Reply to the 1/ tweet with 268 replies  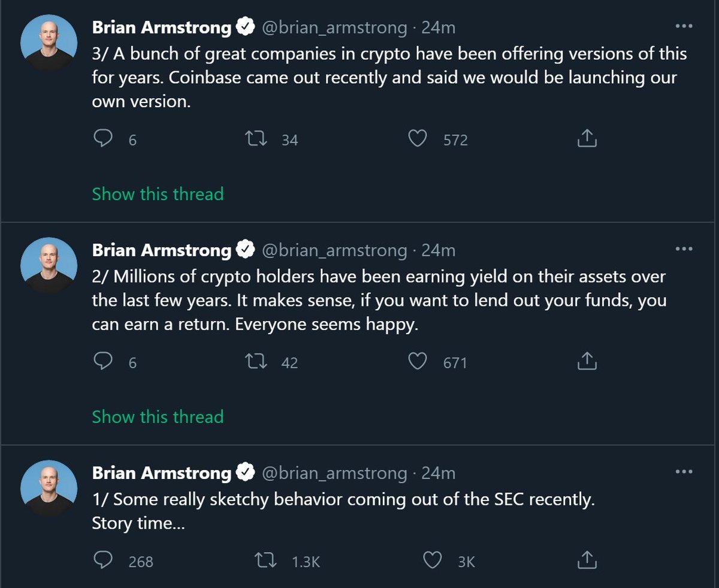click(x=104, y=560)
